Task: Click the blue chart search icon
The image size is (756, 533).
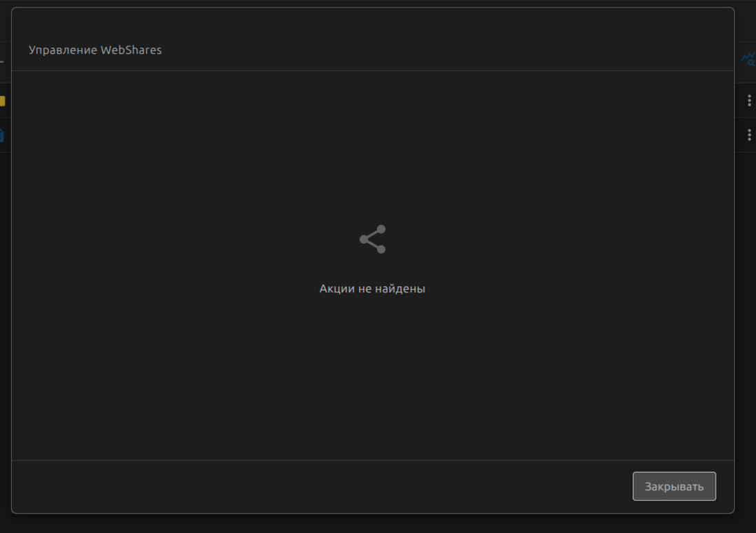Action: pos(748,60)
